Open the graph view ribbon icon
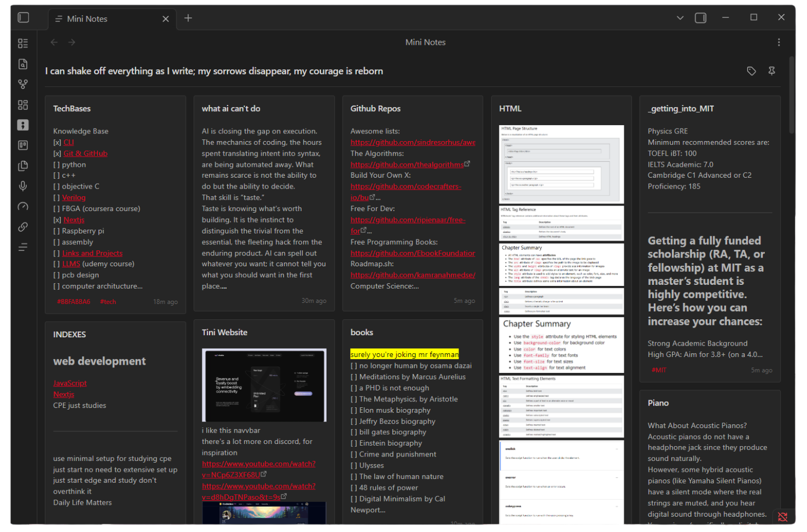Image resolution: width=807 pixels, height=532 pixels. 23,84
